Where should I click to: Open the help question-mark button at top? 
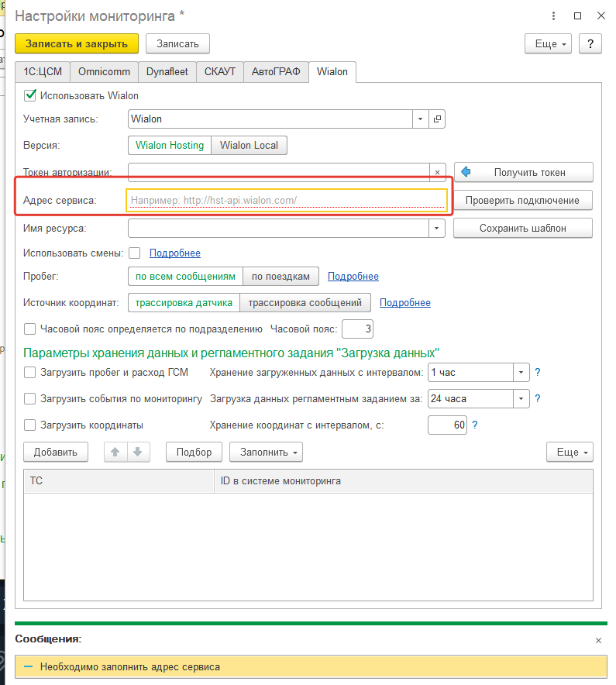(x=590, y=43)
